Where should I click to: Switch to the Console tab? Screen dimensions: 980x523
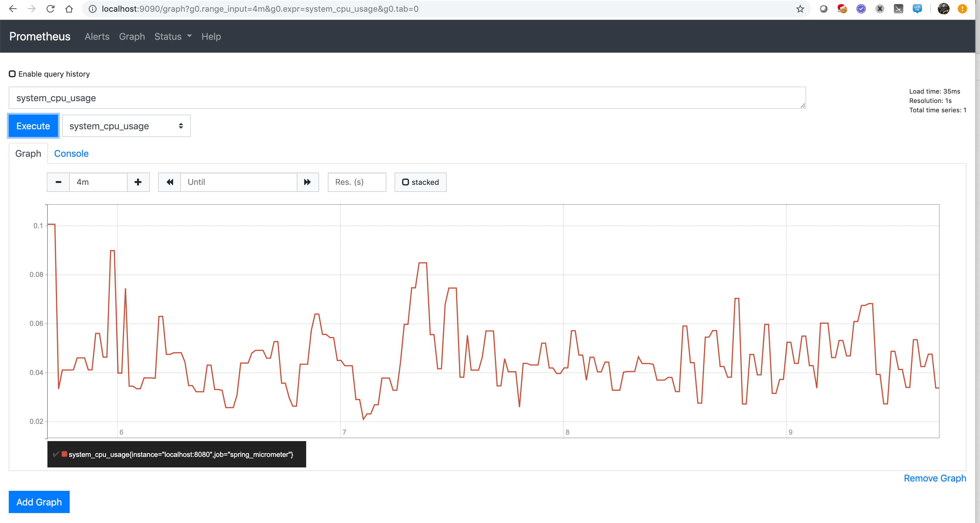[71, 154]
